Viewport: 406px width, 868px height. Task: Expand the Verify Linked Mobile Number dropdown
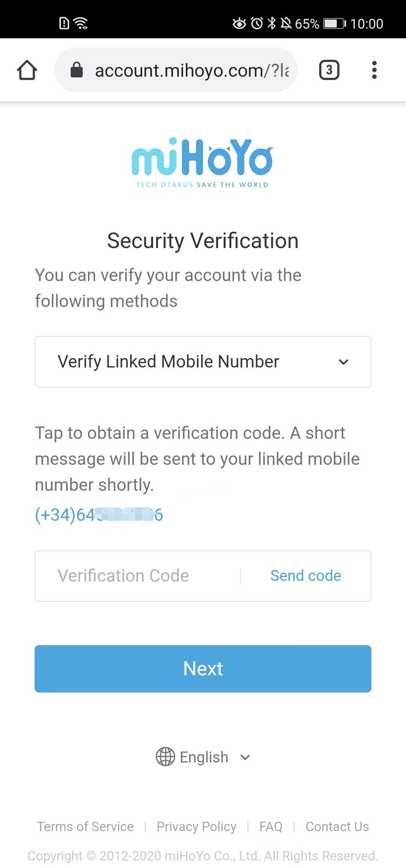203,362
